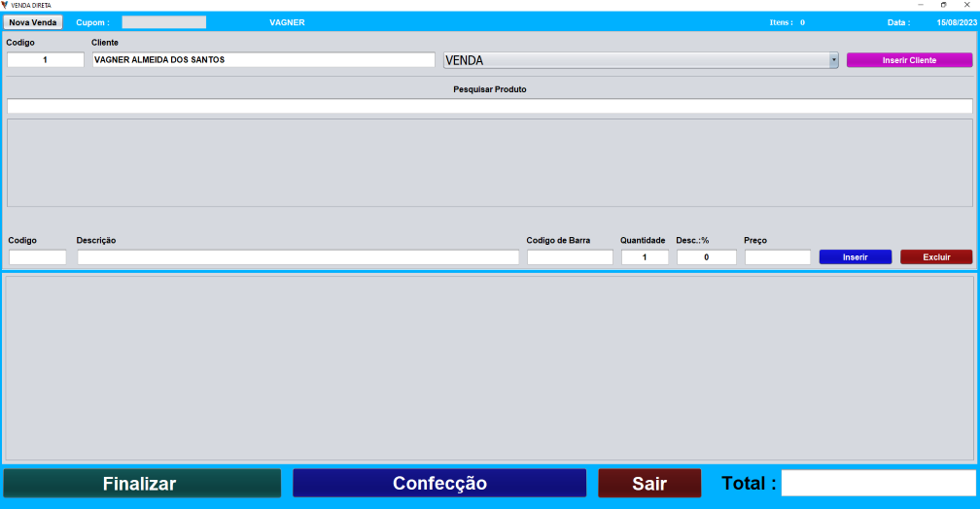Click the Nova Venda button

coord(33,22)
